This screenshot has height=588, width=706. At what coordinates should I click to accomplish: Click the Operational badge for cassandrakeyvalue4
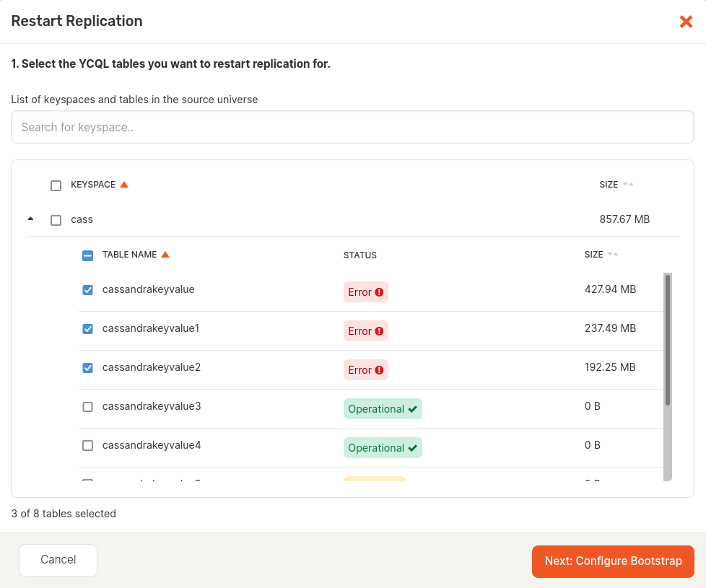pos(383,447)
